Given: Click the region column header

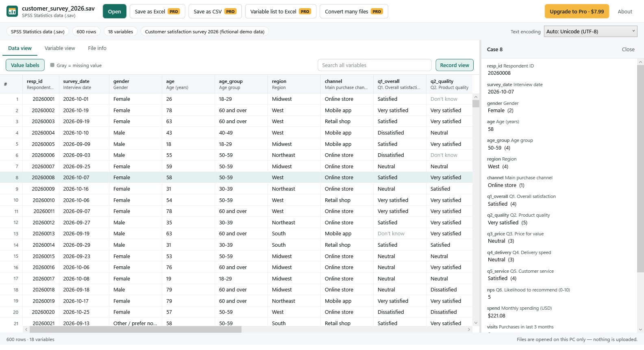Looking at the screenshot, I should (294, 84).
